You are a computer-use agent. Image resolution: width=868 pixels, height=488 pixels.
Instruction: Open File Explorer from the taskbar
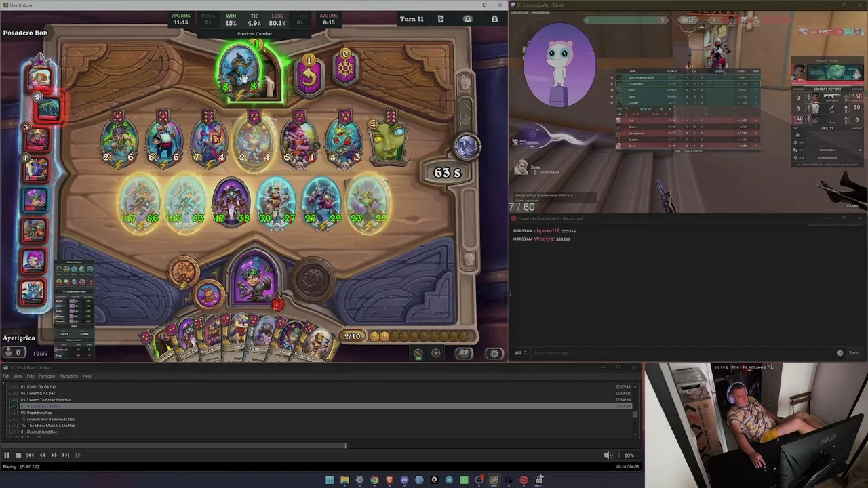point(344,480)
